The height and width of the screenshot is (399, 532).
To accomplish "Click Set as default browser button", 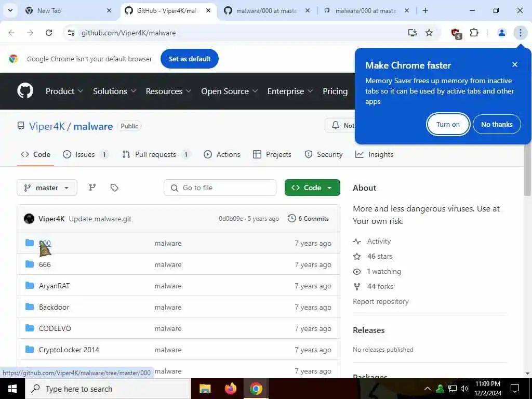I will [x=190, y=59].
